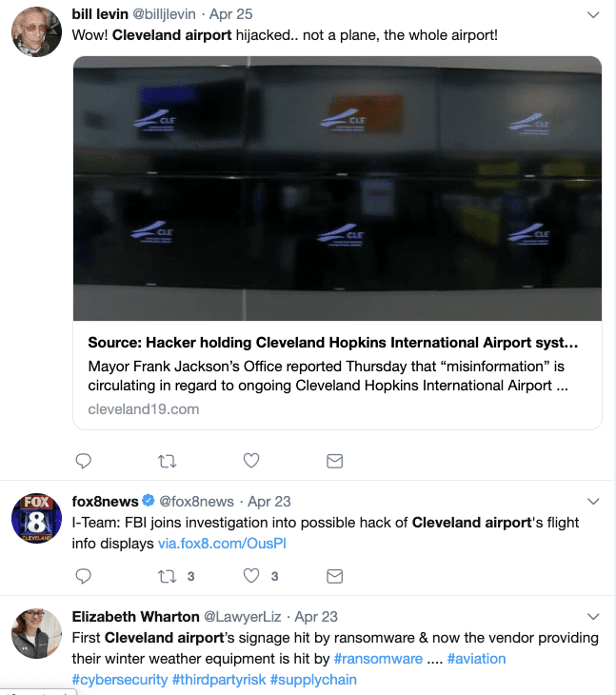616x695 pixels.
Task: Like bill levin's tweet
Action: tap(251, 461)
